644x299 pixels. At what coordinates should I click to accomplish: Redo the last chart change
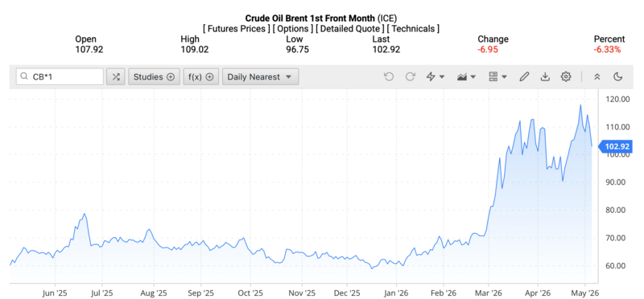click(x=410, y=76)
